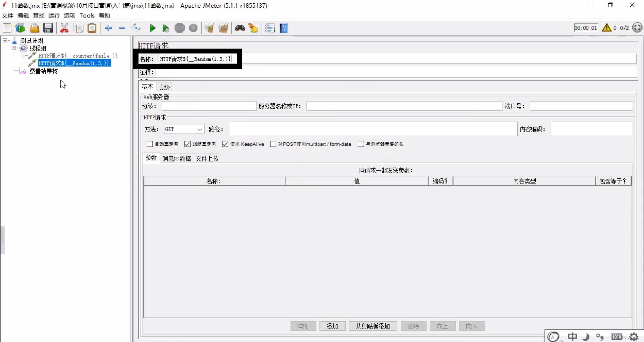The height and width of the screenshot is (342, 644).
Task: Click the Copy icon in toolbar
Action: point(78,28)
